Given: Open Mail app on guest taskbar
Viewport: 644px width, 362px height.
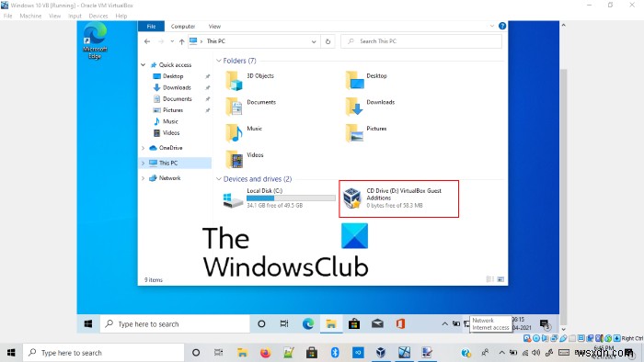Looking at the screenshot, I should [377, 324].
